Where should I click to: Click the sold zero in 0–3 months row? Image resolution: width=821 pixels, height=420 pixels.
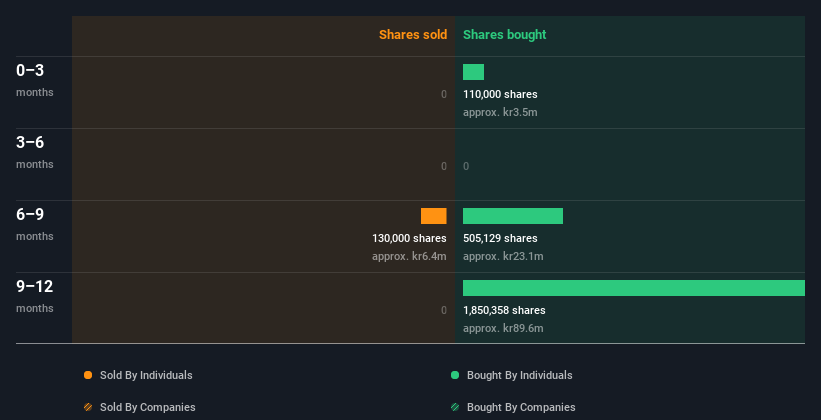[444, 94]
